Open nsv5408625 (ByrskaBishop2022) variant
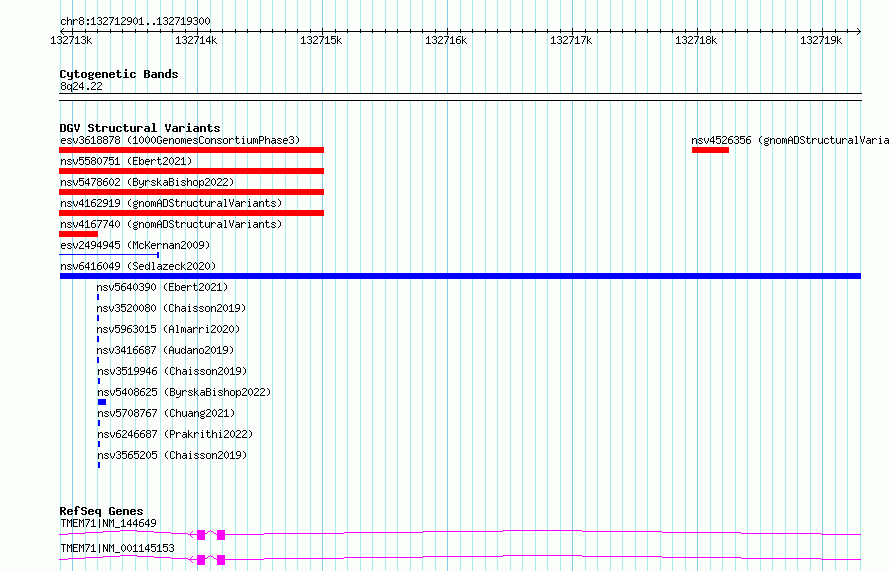This screenshot has width=890, height=571. click(x=184, y=392)
